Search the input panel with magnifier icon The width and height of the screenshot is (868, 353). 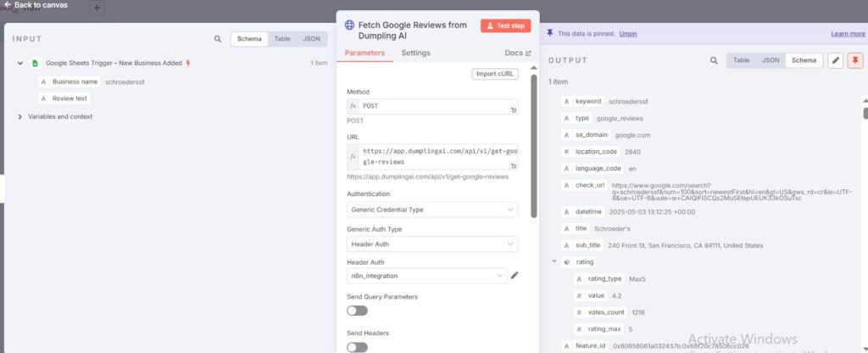point(218,39)
